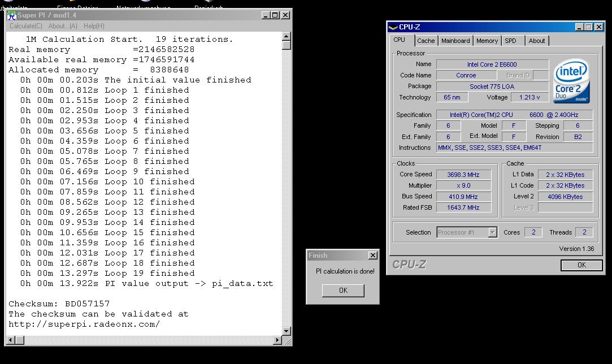The width and height of the screenshot is (612, 364).
Task: Click the Intel Core 2 Duo logo
Action: 572,81
